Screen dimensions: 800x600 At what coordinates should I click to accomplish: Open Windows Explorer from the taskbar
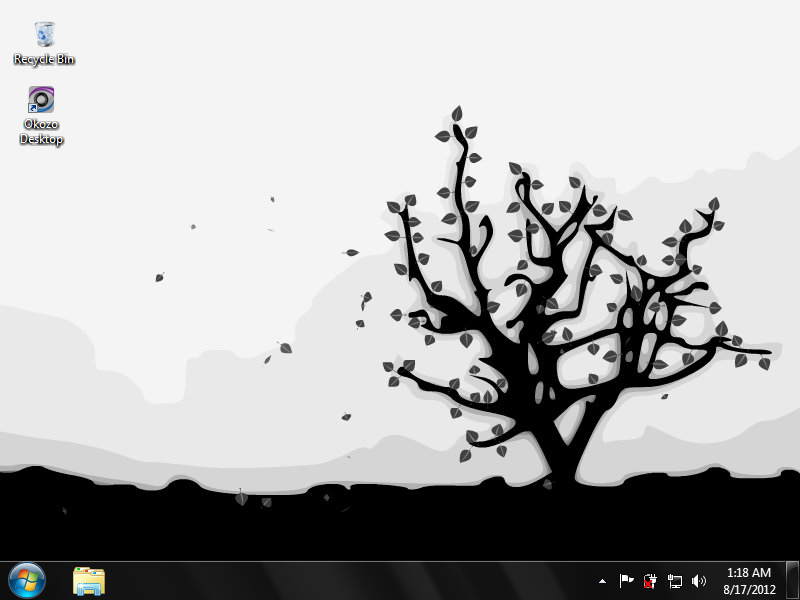pyautogui.click(x=89, y=581)
